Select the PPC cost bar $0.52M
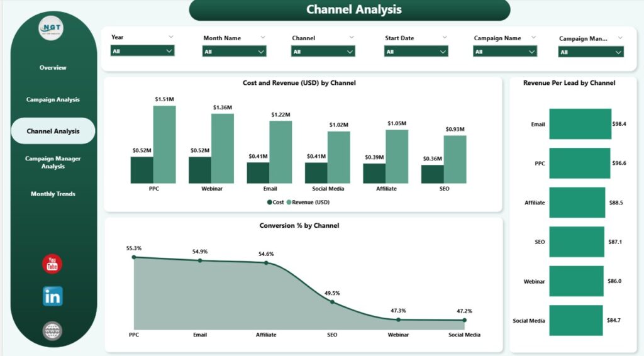The height and width of the screenshot is (356, 644). click(x=142, y=170)
